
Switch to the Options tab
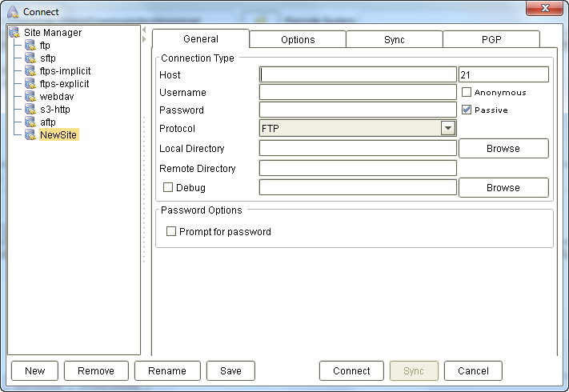(298, 39)
